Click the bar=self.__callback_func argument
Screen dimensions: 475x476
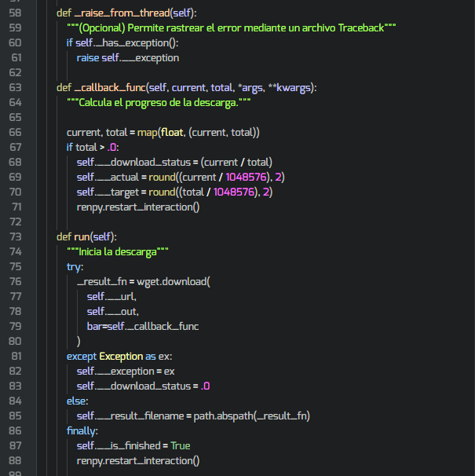tap(143, 327)
